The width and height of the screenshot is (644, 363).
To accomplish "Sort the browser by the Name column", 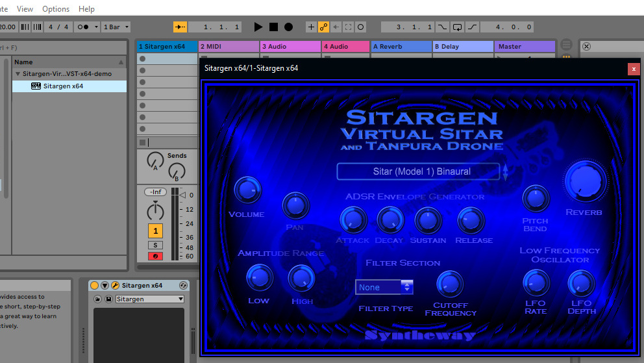I will point(69,62).
